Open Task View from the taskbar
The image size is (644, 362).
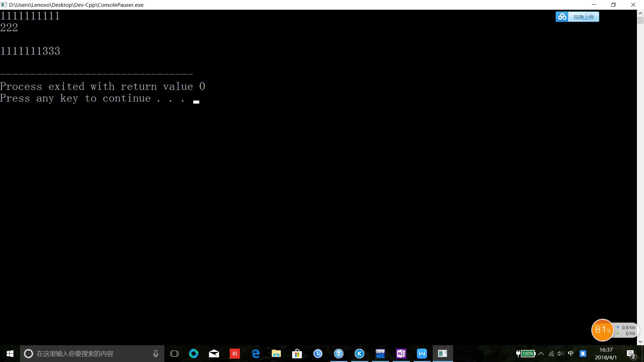(174, 354)
